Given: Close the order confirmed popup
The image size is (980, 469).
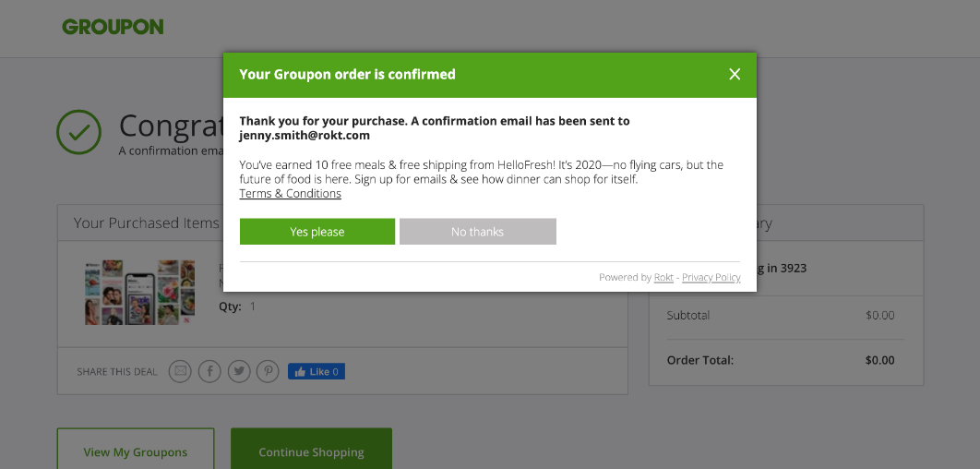Looking at the screenshot, I should click(735, 75).
